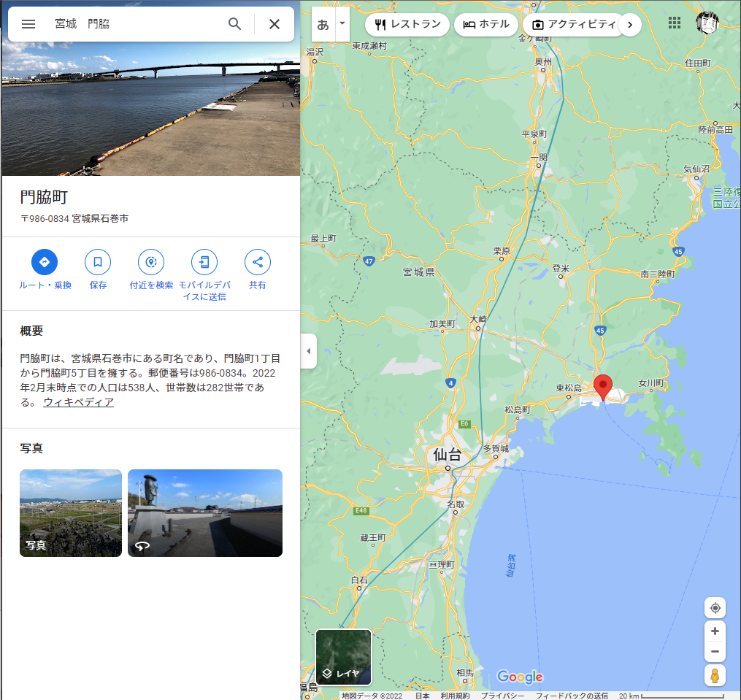The height and width of the screenshot is (700, 741).
Task: Click the search magnifier icon
Action: [235, 24]
